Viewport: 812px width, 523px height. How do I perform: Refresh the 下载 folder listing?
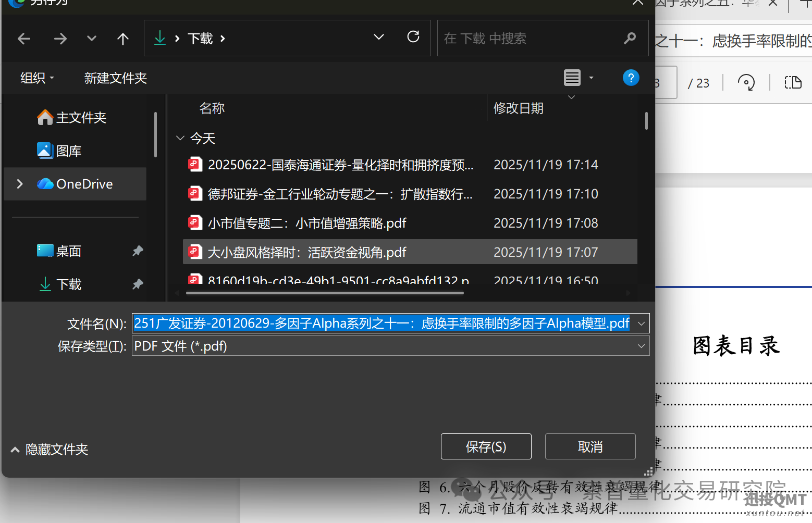(x=413, y=37)
